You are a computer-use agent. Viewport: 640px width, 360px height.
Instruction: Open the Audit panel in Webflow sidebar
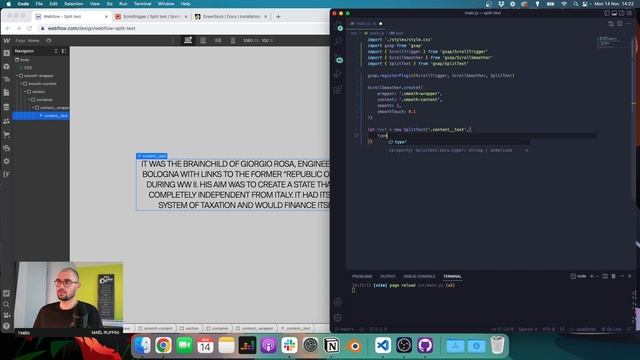[7, 293]
